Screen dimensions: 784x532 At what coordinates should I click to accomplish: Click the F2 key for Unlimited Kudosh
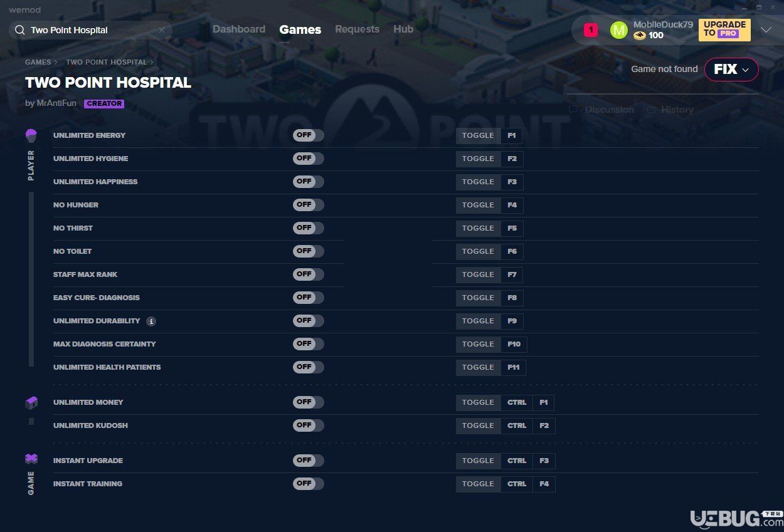tap(544, 425)
